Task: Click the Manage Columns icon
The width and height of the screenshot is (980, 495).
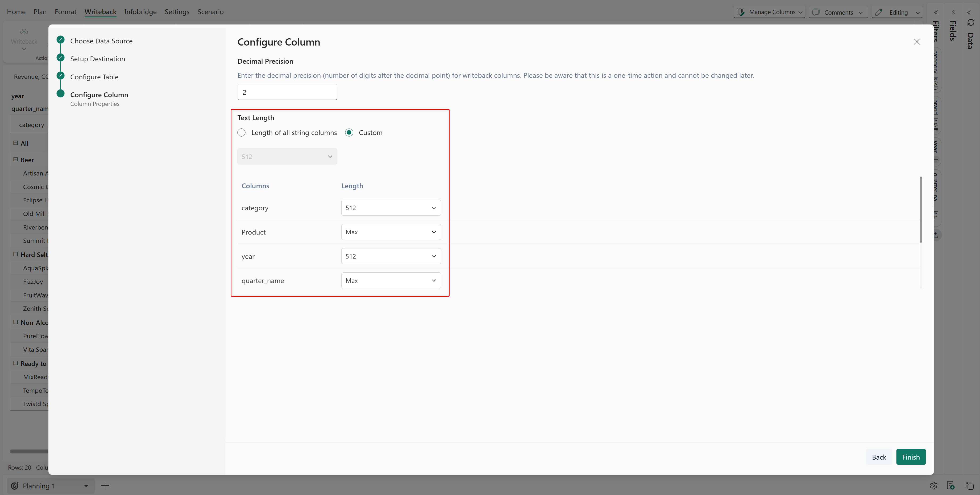Action: pos(740,12)
